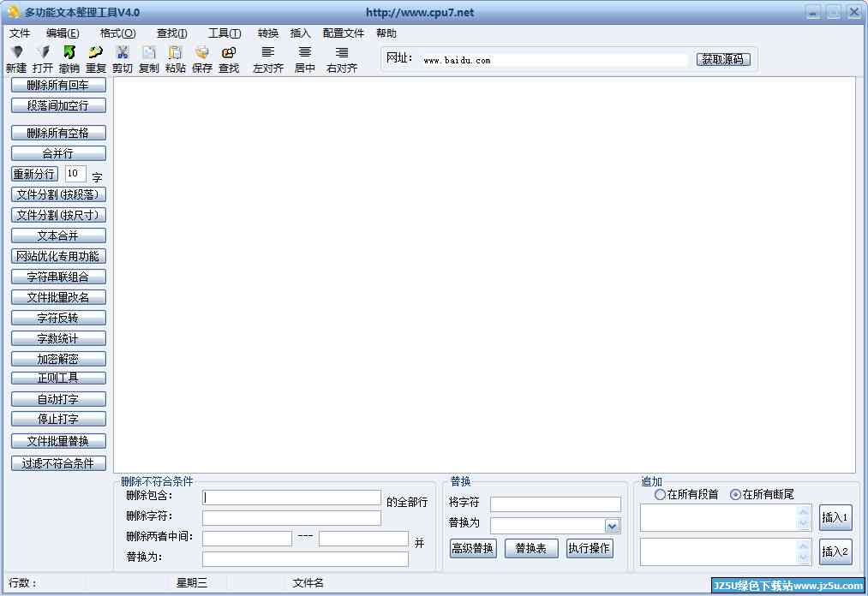Click the 删除所有空格 button
Image resolution: width=868 pixels, height=596 pixels.
[x=58, y=133]
